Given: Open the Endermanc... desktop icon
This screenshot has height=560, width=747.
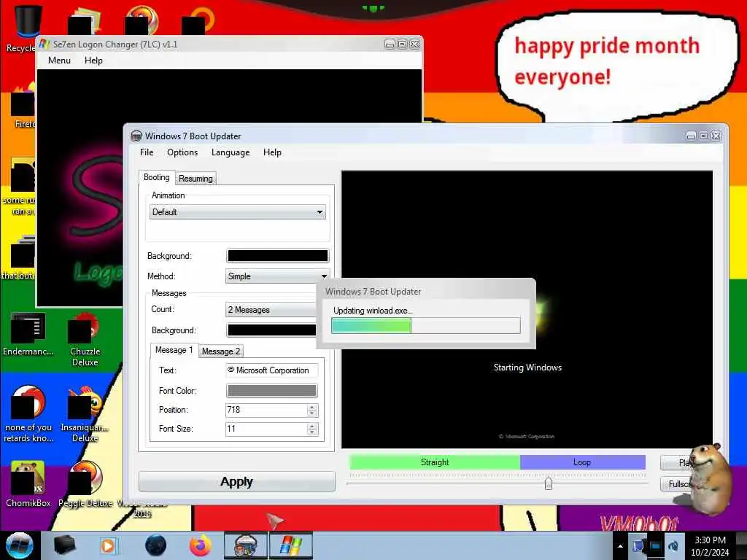Looking at the screenshot, I should click(28, 334).
